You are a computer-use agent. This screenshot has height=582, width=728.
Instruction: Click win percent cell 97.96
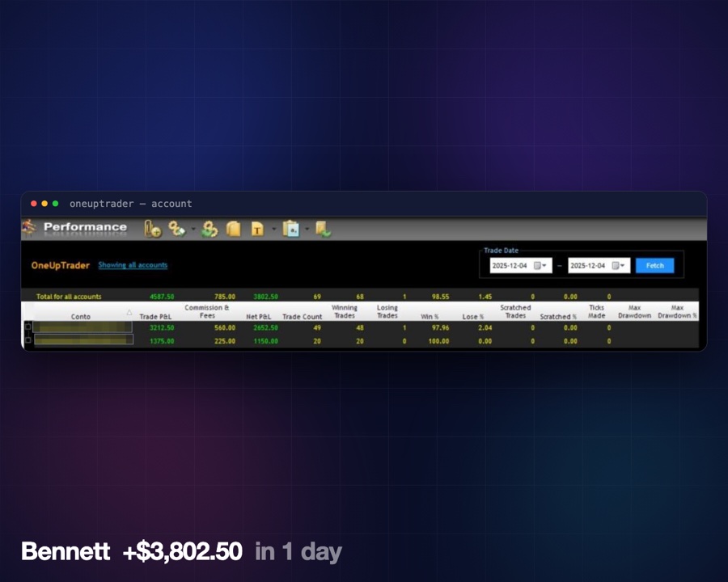440,327
